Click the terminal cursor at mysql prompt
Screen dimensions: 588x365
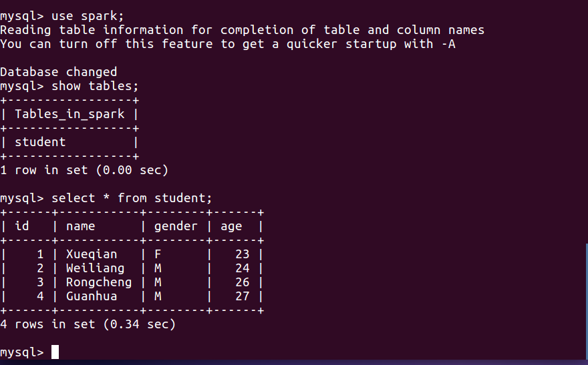tap(55, 352)
